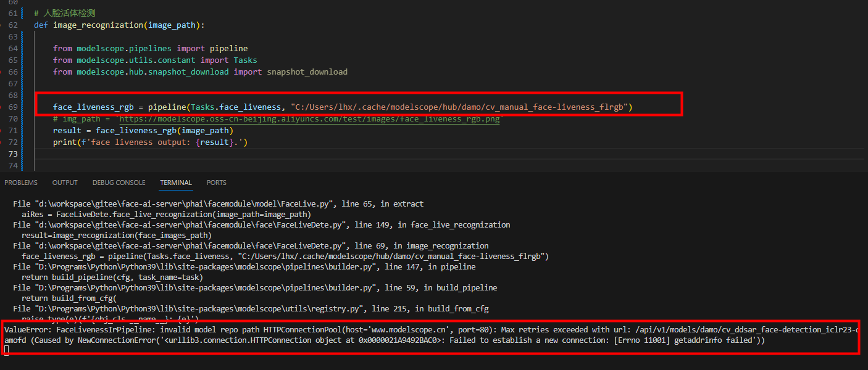Click modelscope.pipelines module on line 64
This screenshot has height=370, width=868.
coord(124,48)
